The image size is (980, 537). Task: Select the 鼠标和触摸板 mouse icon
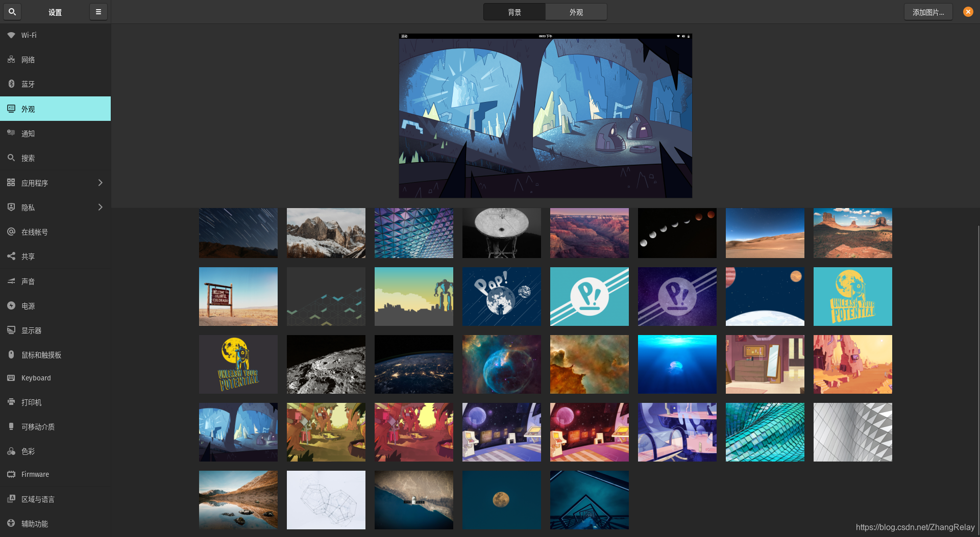pos(11,354)
